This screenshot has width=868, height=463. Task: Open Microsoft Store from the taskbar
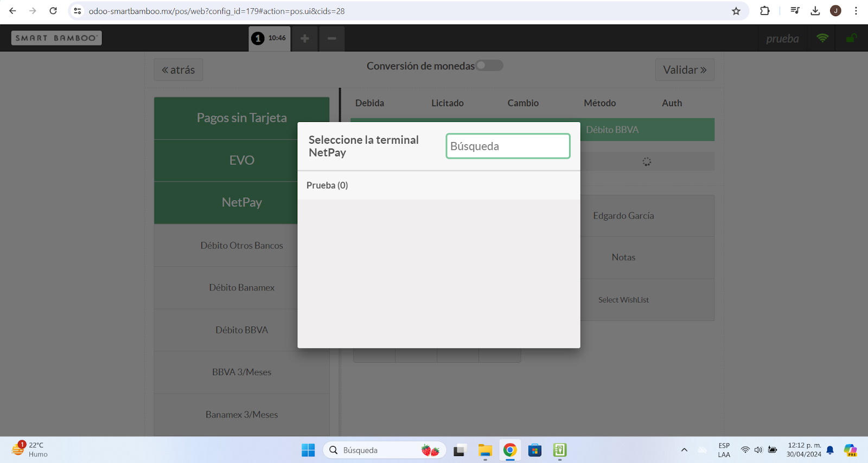tap(535, 450)
